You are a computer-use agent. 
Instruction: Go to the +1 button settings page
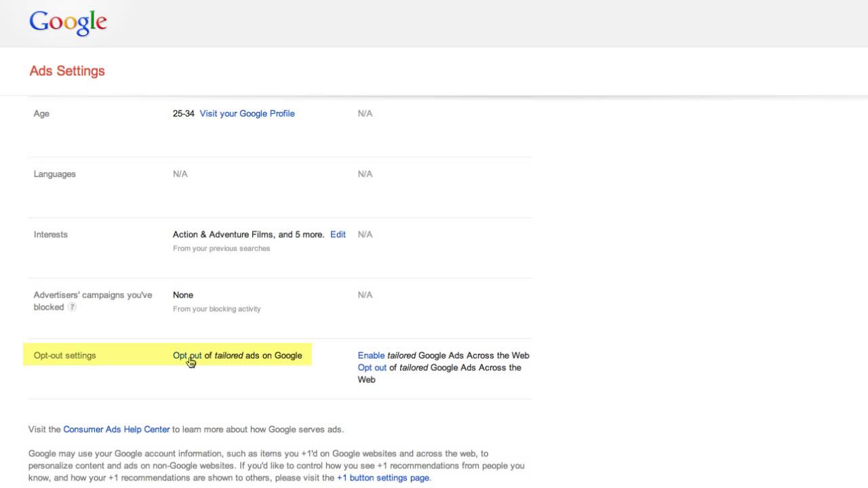coord(383,478)
